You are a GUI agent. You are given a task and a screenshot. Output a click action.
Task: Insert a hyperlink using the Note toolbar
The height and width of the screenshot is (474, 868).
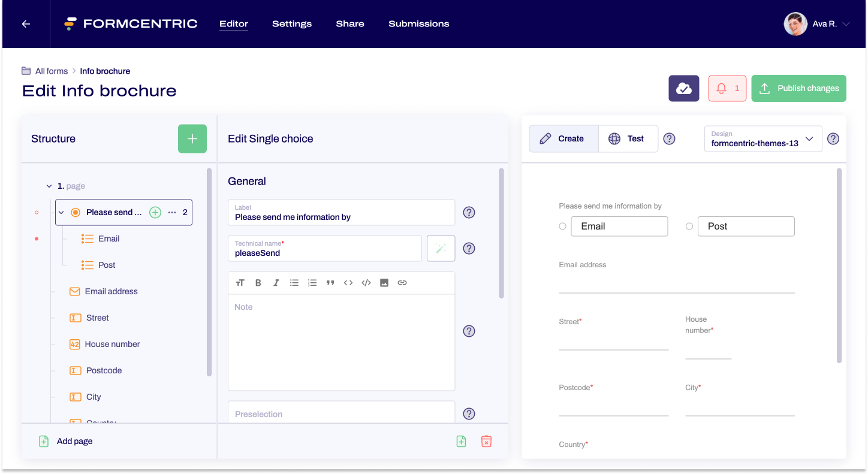[402, 282]
